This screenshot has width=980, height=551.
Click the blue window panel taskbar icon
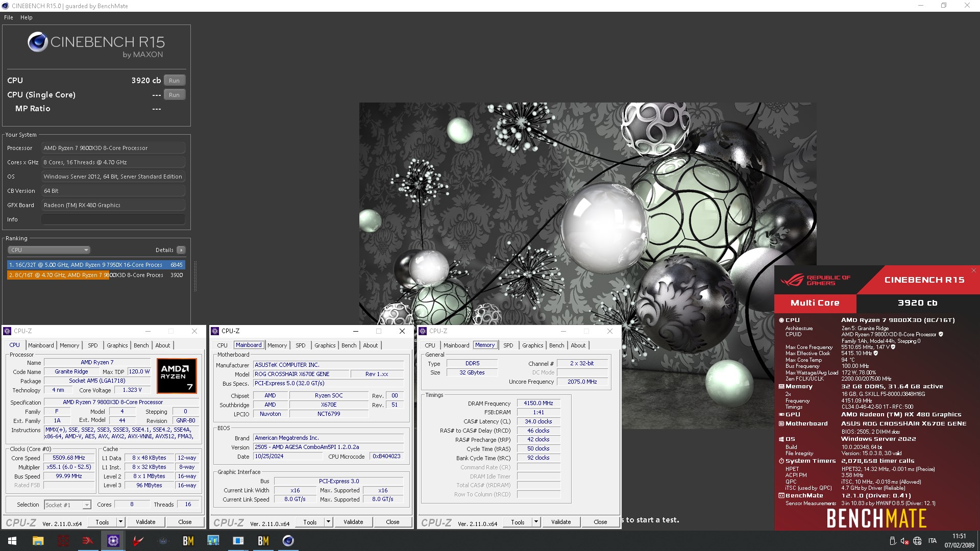[238, 541]
